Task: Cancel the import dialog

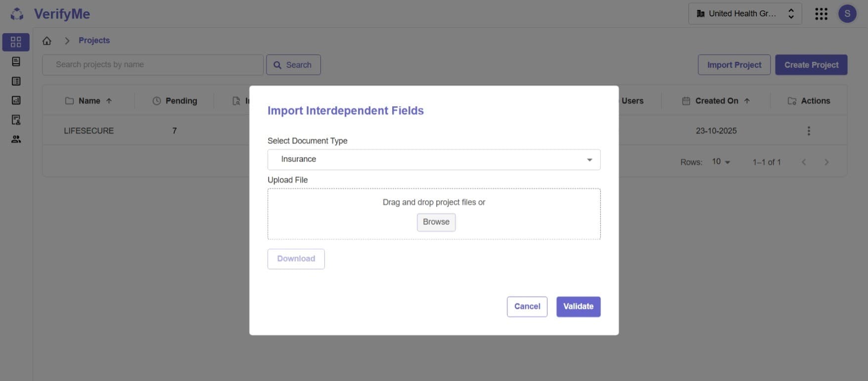Action: point(527,306)
